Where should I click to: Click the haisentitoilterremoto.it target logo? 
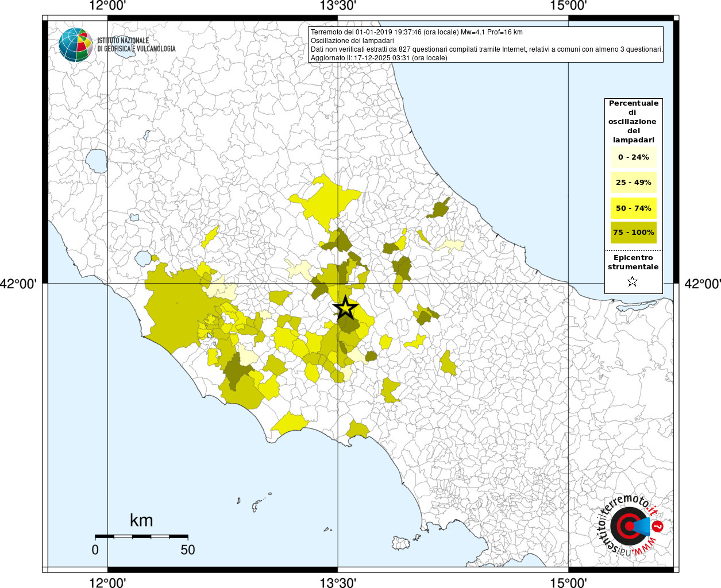tap(630, 526)
